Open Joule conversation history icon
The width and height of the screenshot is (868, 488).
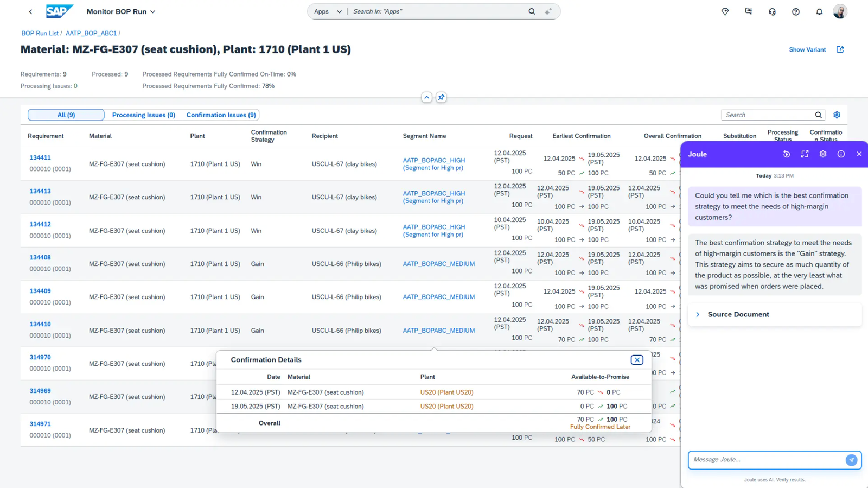click(x=786, y=154)
